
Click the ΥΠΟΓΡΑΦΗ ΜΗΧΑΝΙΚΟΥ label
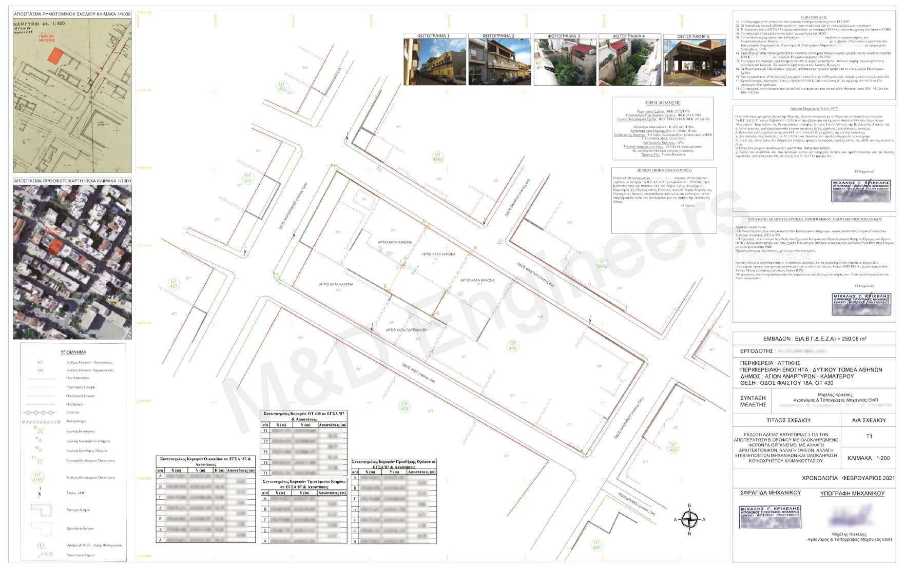[x=852, y=493]
